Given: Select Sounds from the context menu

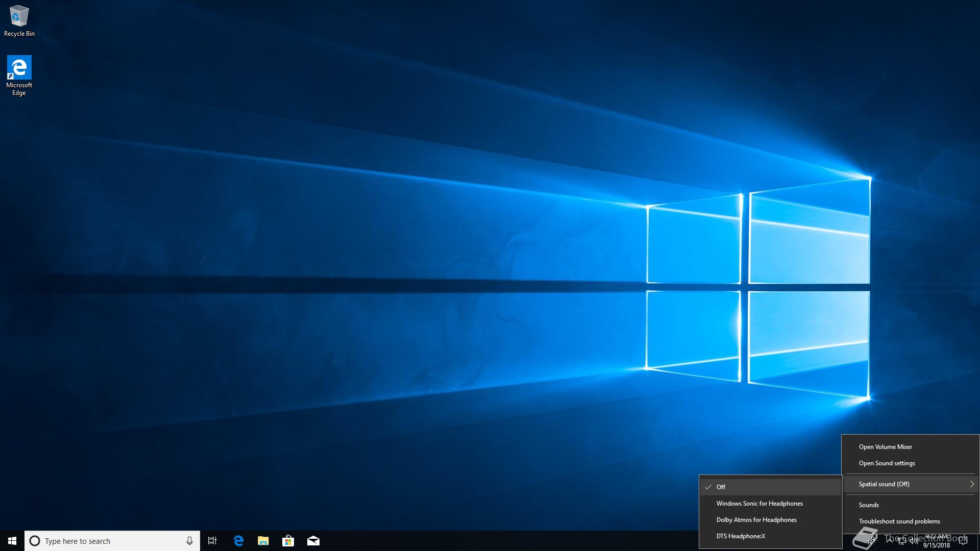Looking at the screenshot, I should pos(911,505).
